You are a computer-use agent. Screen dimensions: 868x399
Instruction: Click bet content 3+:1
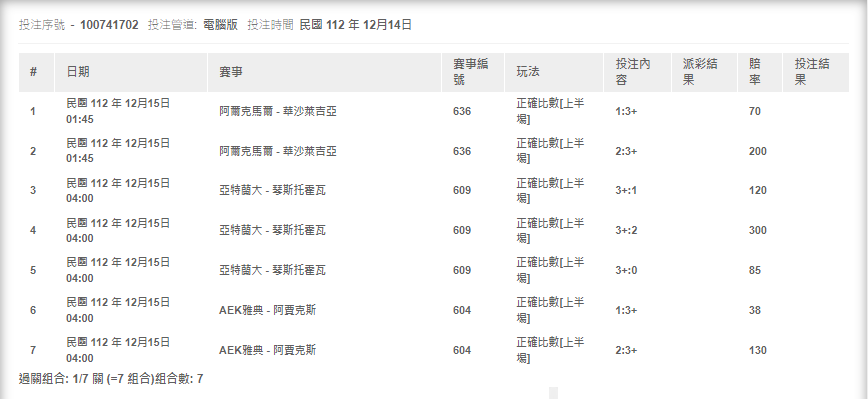626,190
